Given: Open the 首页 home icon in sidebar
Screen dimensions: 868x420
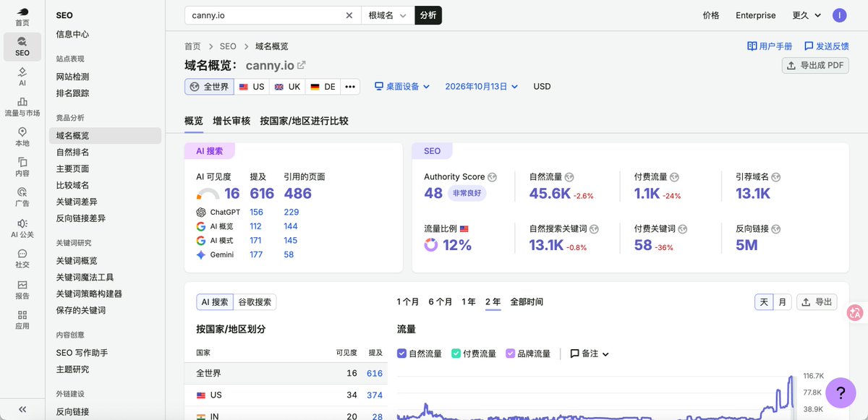Looking at the screenshot, I should pos(22,12).
